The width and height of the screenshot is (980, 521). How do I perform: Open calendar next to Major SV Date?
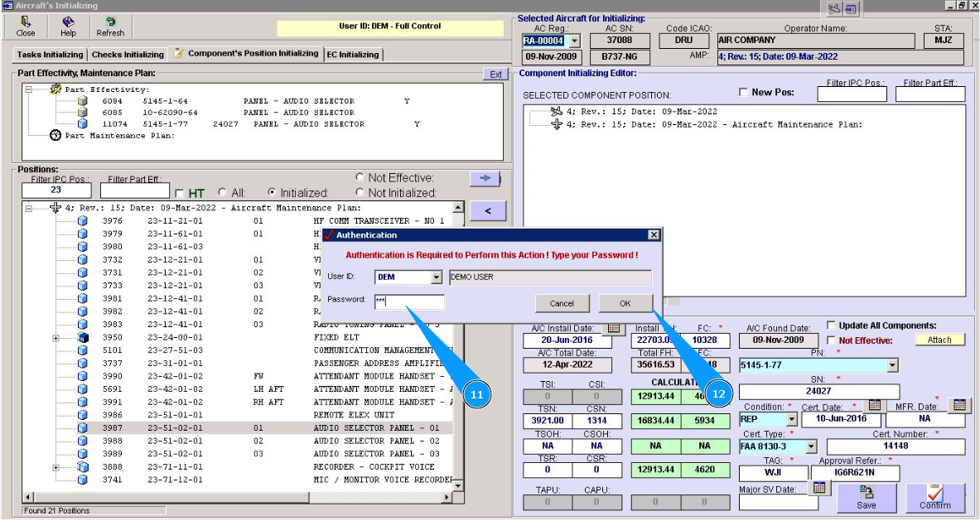coord(819,487)
